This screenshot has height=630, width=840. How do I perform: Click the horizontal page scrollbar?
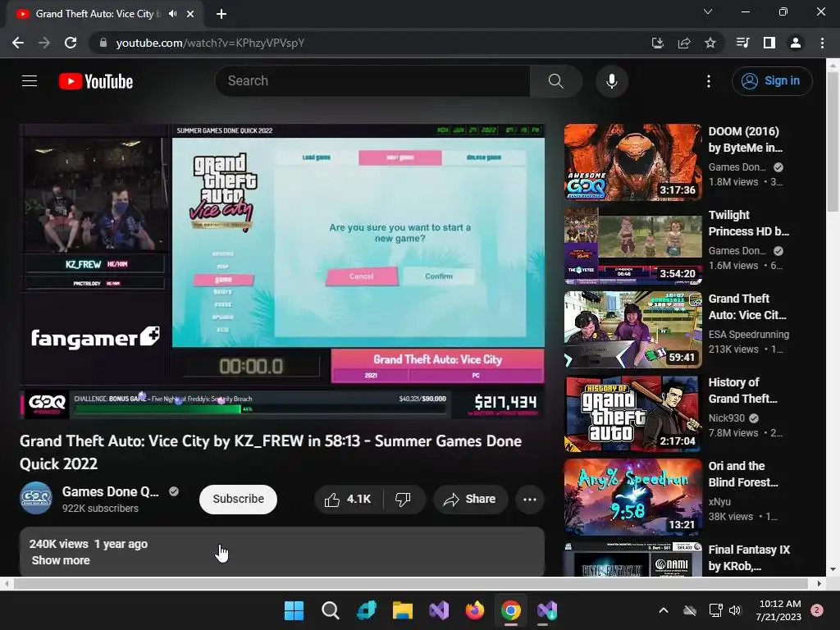tap(410, 583)
